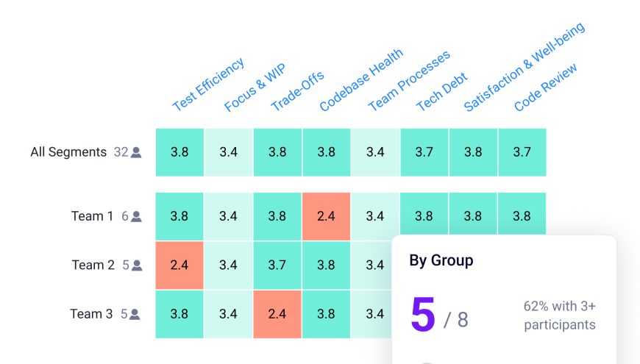Select the Team 1 row label

pos(92,216)
